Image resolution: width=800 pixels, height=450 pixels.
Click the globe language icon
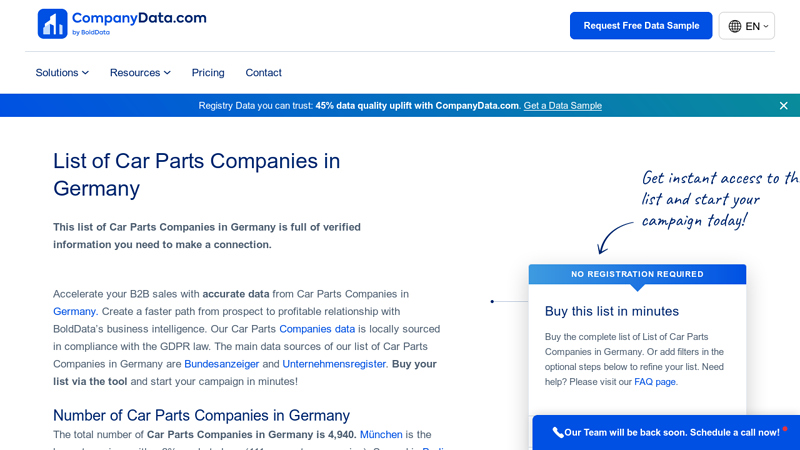(x=735, y=26)
